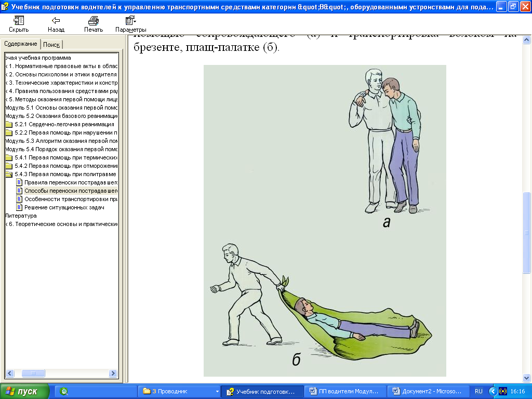Switch to Документ2 - Microsoft Word taskbar button

point(428,392)
